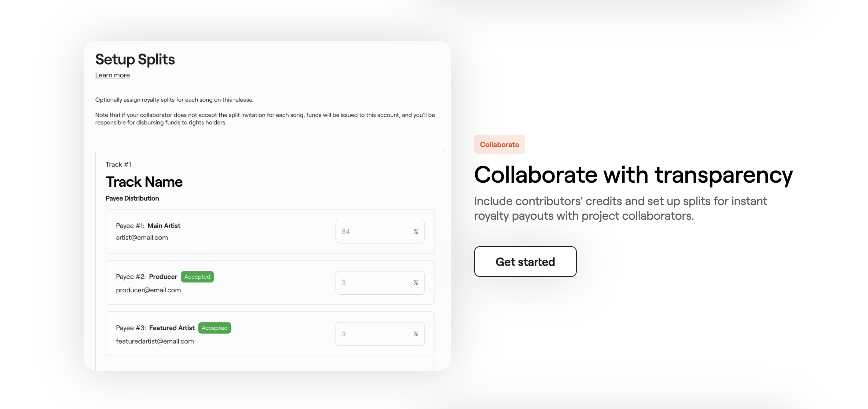Click the percent symbol in Main Artist field
This screenshot has width=868, height=409.
pos(416,231)
